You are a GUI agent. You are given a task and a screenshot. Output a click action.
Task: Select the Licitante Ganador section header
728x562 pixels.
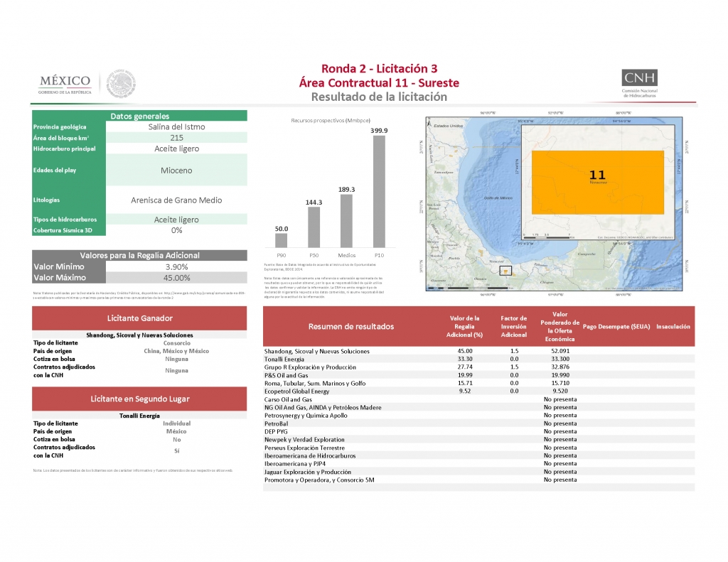click(139, 318)
